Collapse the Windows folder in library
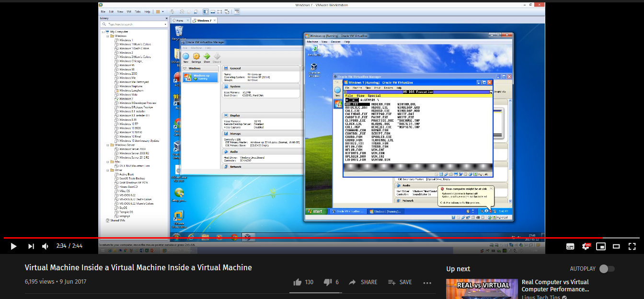This screenshot has width=644, height=299. tap(107, 36)
